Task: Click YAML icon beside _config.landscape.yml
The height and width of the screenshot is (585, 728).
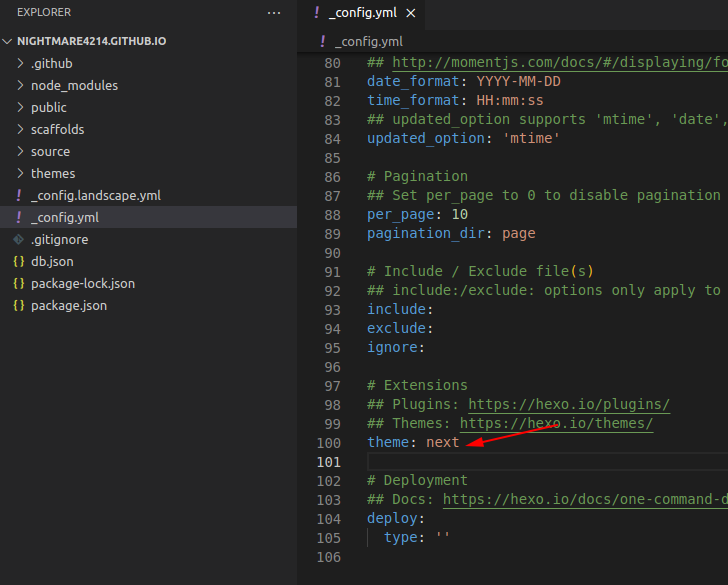Action: click(19, 195)
